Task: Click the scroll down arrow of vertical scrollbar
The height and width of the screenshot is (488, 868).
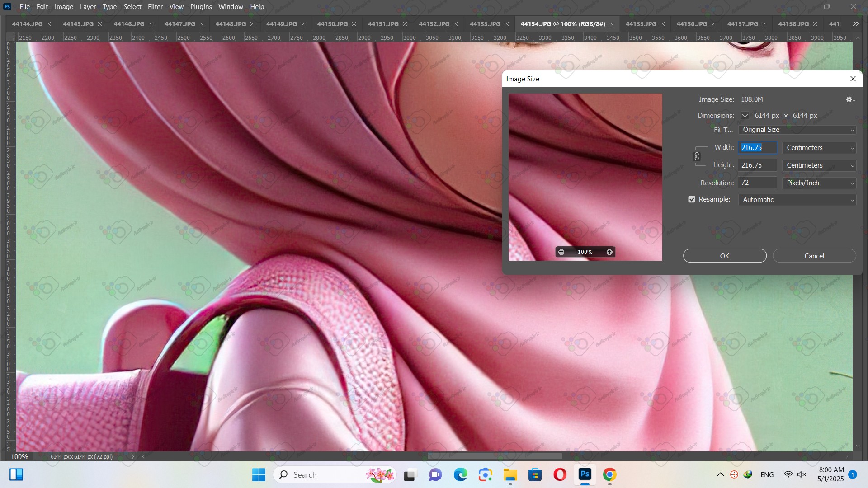Action: tap(858, 446)
